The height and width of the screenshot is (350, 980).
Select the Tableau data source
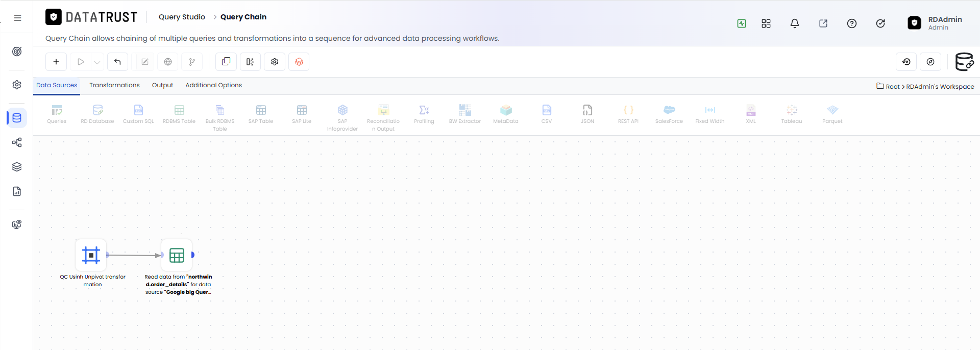click(792, 114)
